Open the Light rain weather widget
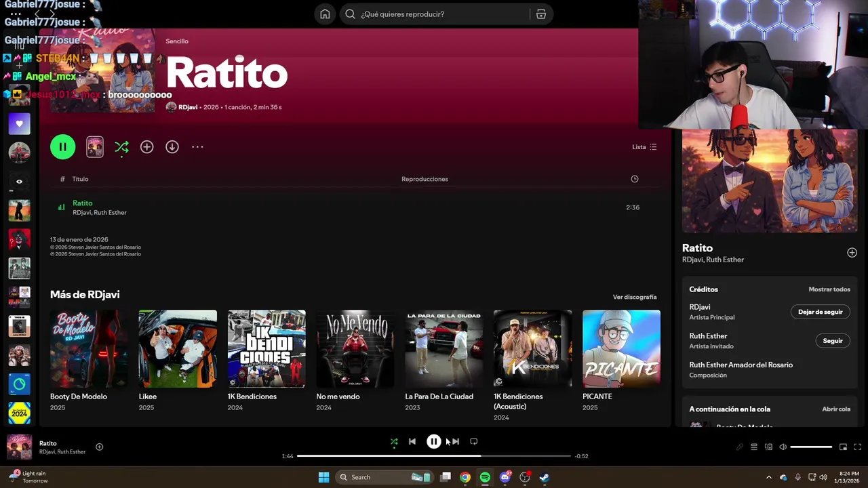Viewport: 868px width, 488px height. pos(28,477)
